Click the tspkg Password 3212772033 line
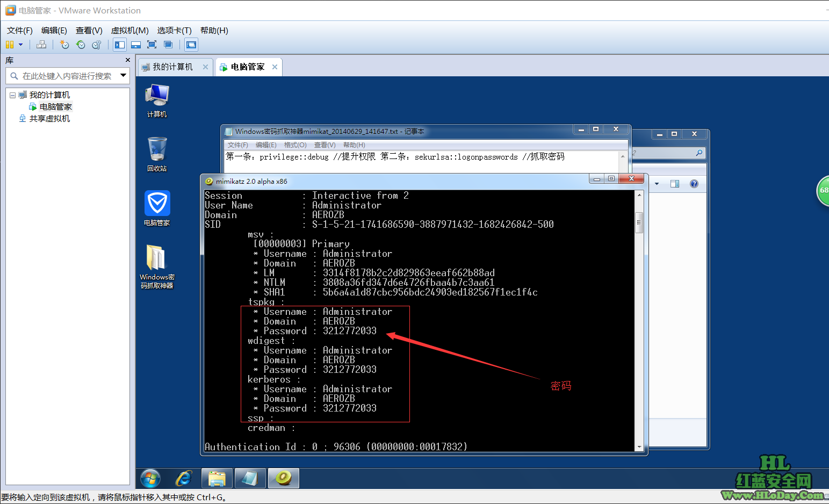Screen dimensions: 829x504 point(315,331)
